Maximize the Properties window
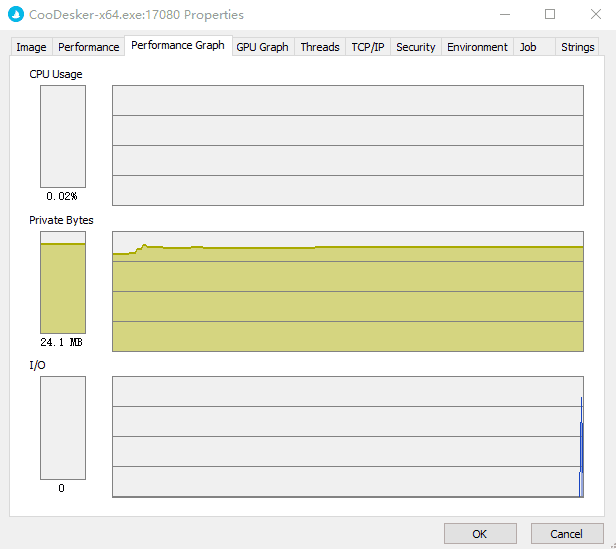Image resolution: width=616 pixels, height=549 pixels. point(549,15)
